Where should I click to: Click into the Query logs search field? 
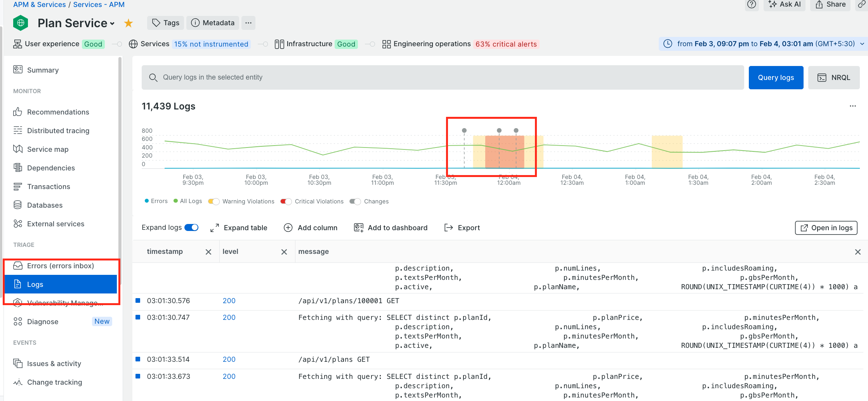[x=443, y=78]
